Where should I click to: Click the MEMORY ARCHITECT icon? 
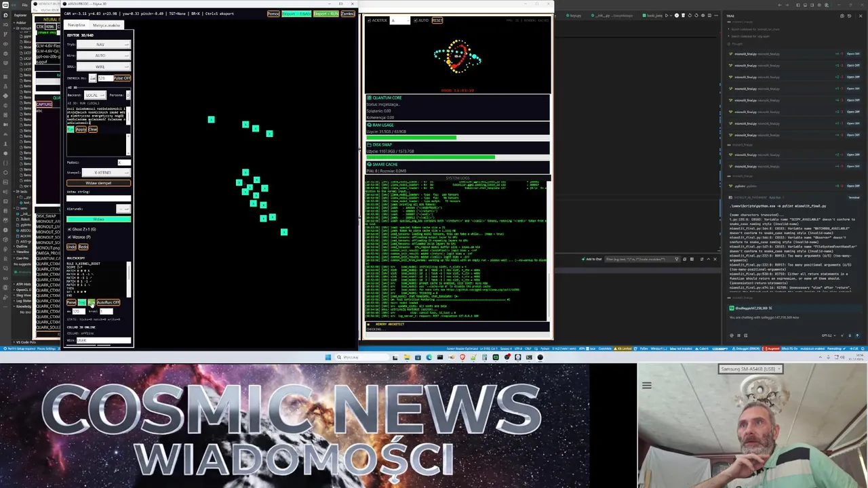tap(369, 324)
